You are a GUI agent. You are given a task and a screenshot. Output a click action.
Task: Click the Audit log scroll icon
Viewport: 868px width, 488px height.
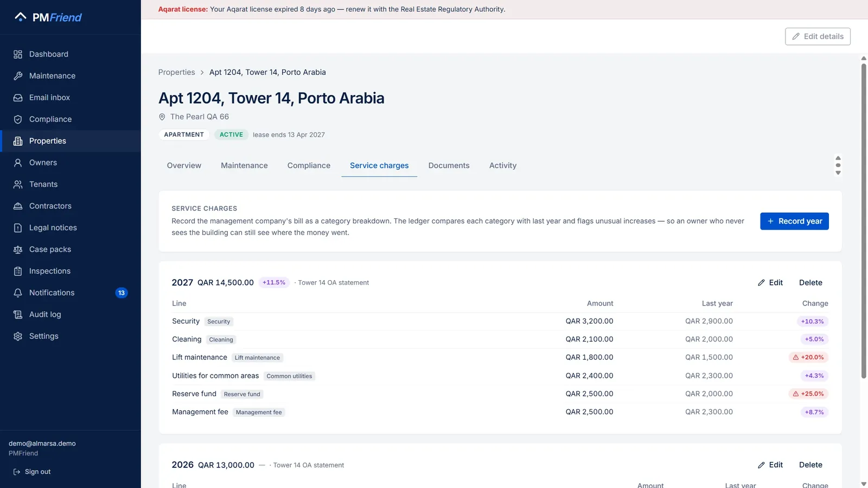click(18, 314)
